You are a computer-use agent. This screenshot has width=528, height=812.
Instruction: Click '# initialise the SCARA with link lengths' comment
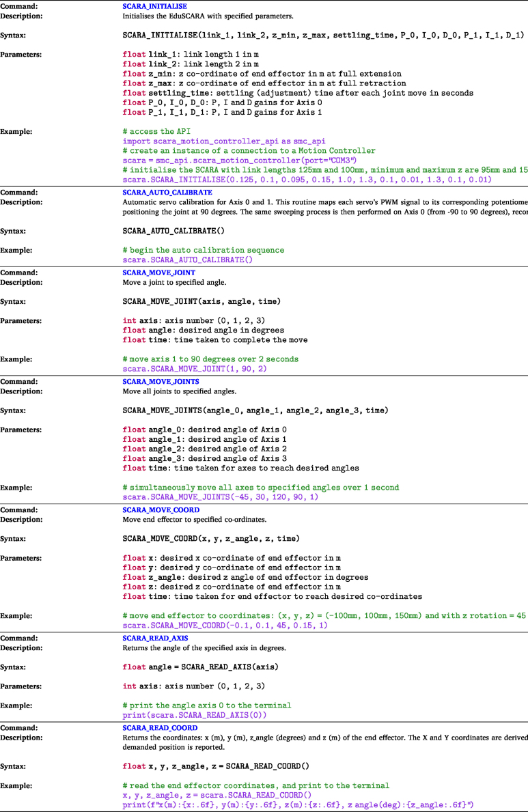[325, 170]
